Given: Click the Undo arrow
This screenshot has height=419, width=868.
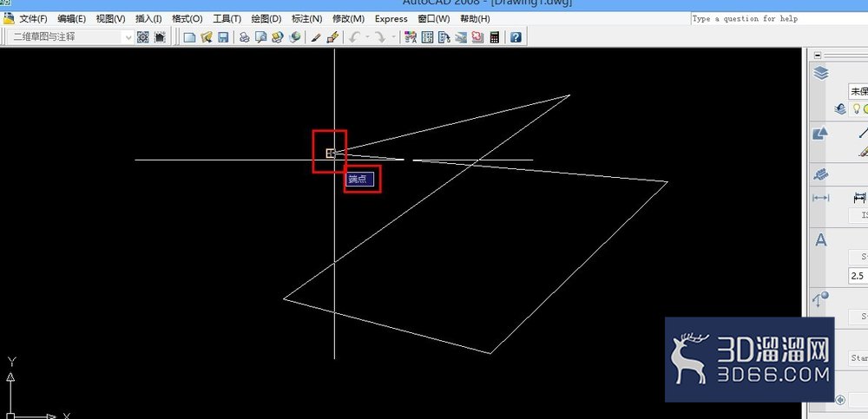Looking at the screenshot, I should pyautogui.click(x=354, y=37).
